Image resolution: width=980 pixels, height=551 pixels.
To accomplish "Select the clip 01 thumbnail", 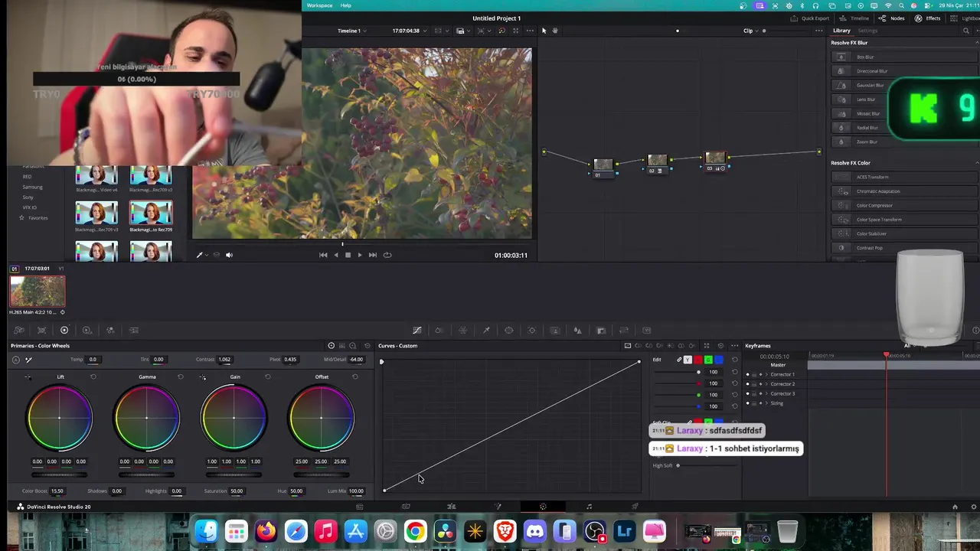I will 38,292.
